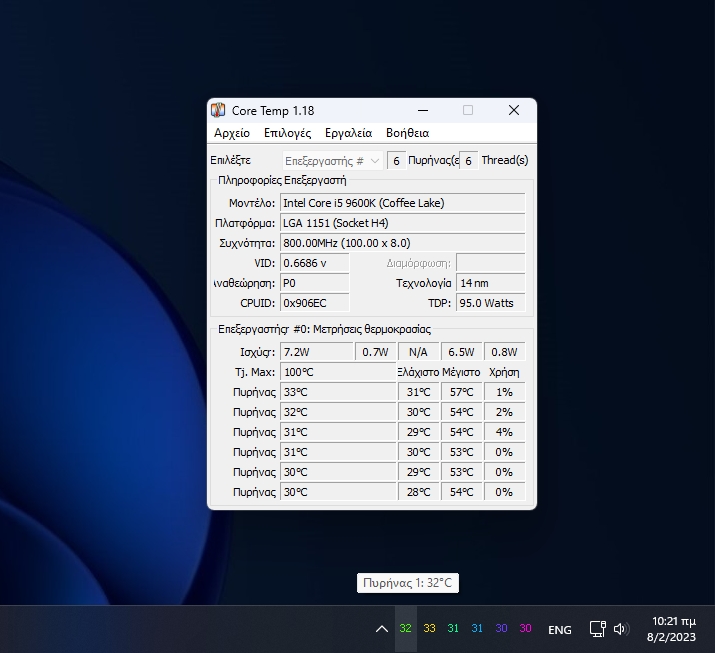Open the Βοήθεια menu

point(407,133)
